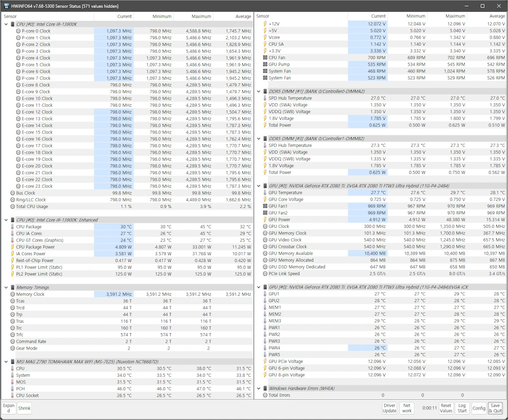Open Driver Update
The image size is (508, 420).
[389, 408]
